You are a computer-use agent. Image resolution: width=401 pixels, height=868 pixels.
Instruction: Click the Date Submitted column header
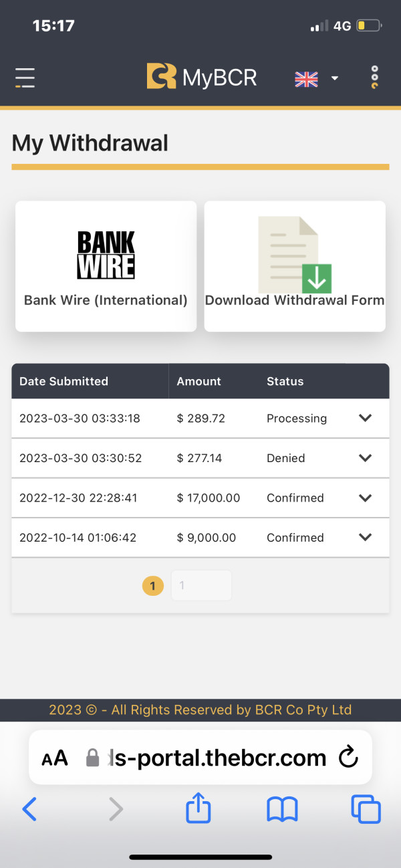pyautogui.click(x=63, y=381)
